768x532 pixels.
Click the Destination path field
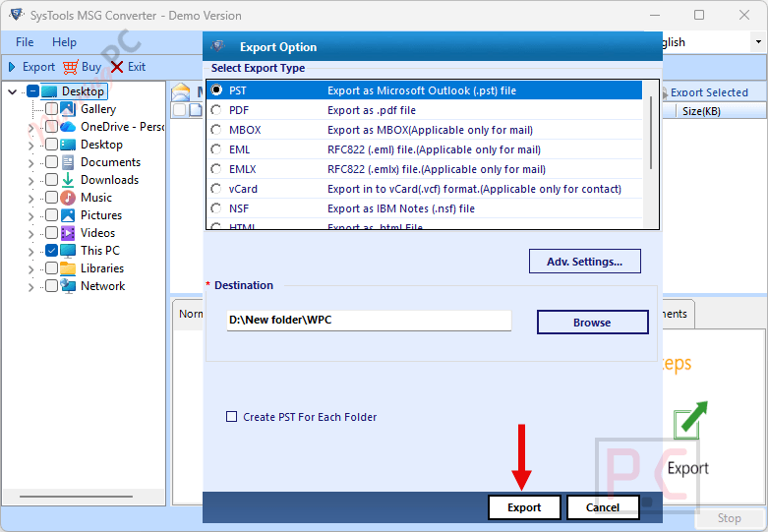click(x=369, y=320)
